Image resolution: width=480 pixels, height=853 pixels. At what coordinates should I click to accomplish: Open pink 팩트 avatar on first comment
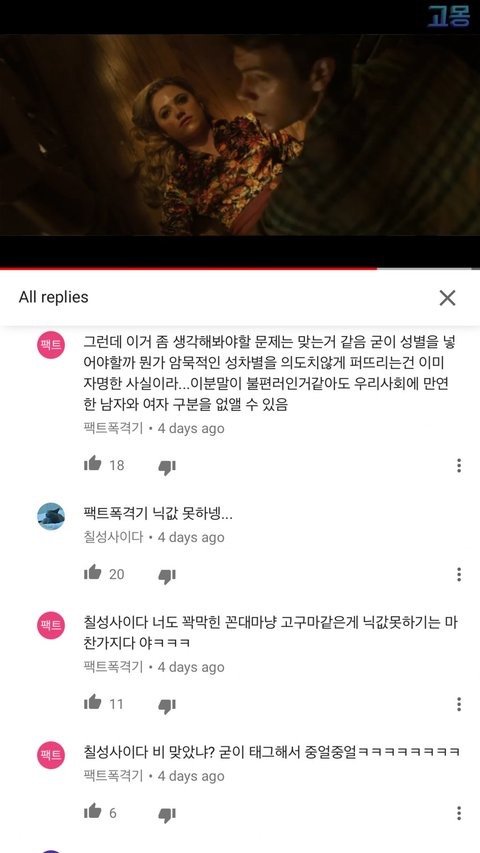point(51,346)
